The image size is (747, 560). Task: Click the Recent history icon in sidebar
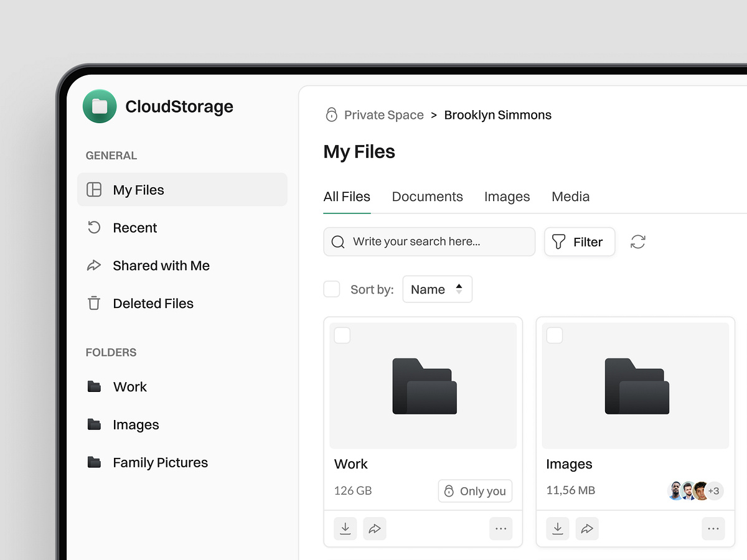pyautogui.click(x=94, y=228)
